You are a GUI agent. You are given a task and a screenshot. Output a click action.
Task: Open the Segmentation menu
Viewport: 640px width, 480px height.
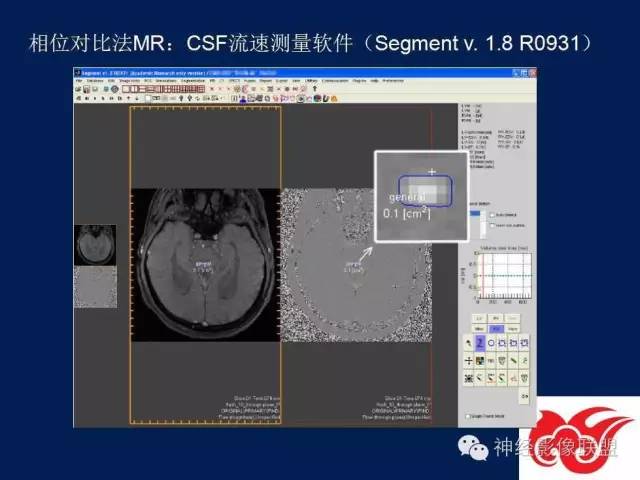coord(193,81)
